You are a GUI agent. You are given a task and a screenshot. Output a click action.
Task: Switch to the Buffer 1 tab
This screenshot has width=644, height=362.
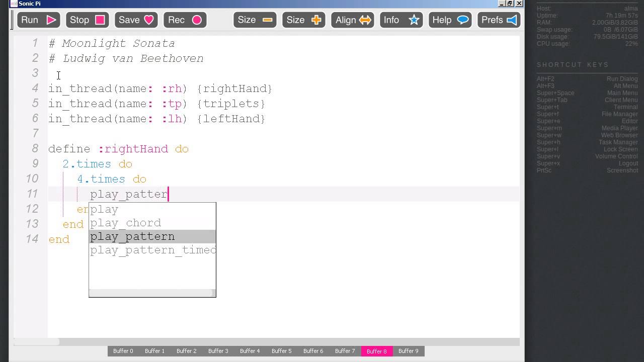(155, 351)
